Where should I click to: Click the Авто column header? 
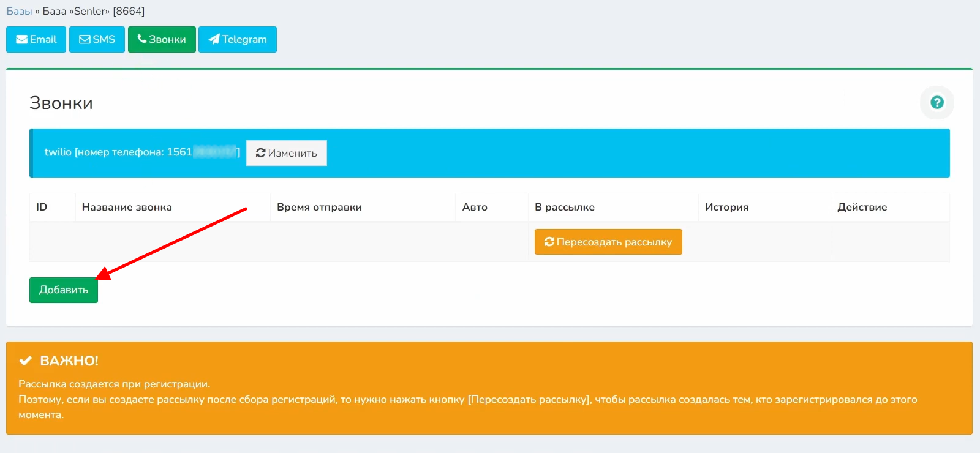pyautogui.click(x=475, y=207)
